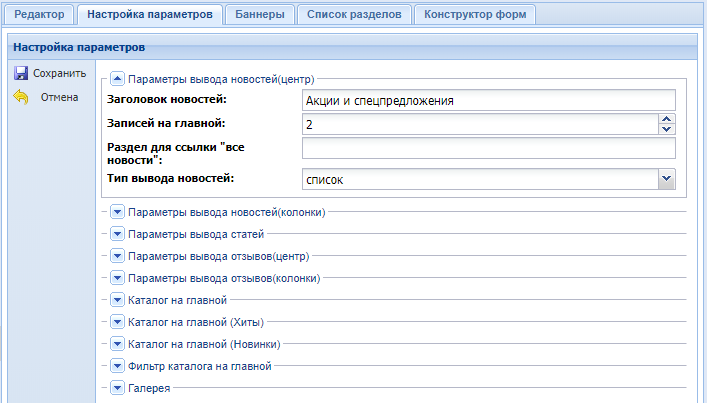
Task: Expand the Галерея section
Action: [x=117, y=388]
